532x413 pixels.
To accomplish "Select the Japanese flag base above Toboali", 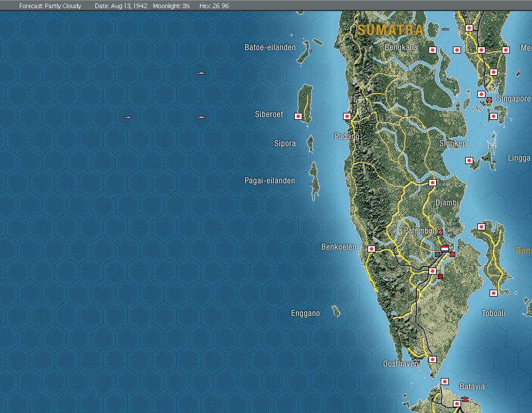I will (x=493, y=293).
